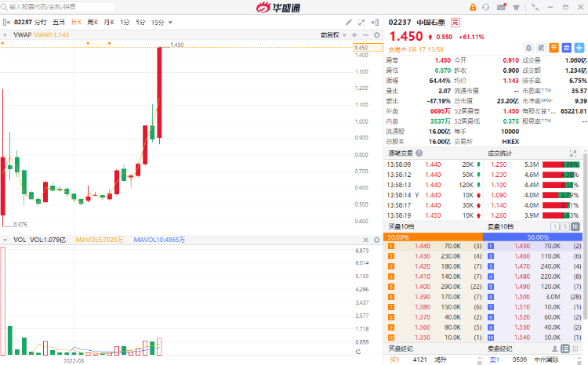Click the price alert bell icon

pyautogui.click(x=528, y=48)
